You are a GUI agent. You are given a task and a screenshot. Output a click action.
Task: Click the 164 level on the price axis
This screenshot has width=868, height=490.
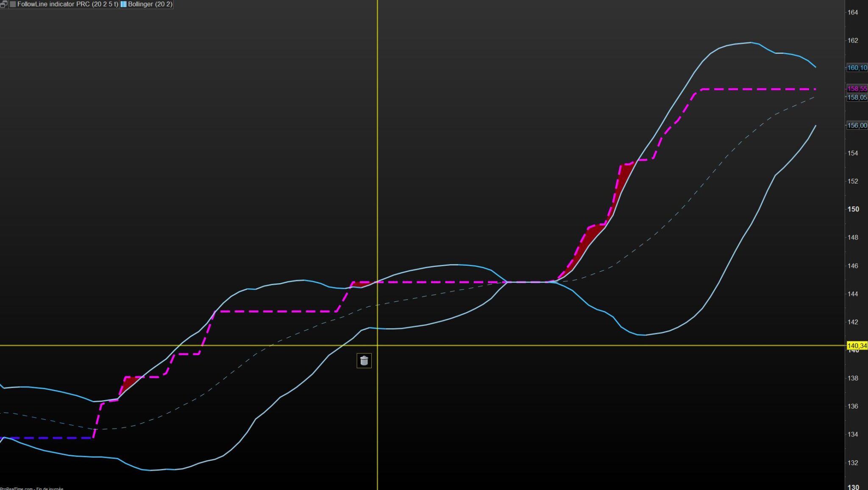(x=853, y=12)
